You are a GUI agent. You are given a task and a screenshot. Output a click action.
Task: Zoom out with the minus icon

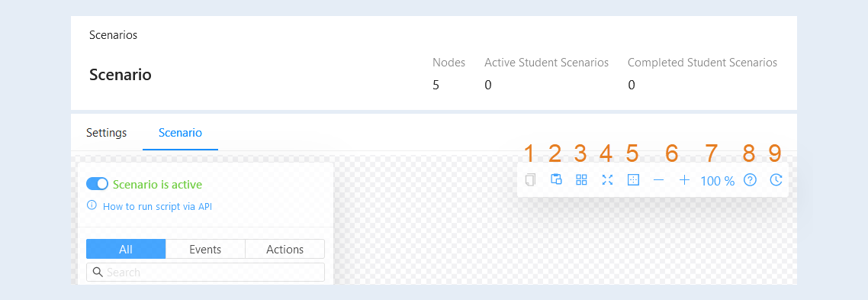(659, 180)
